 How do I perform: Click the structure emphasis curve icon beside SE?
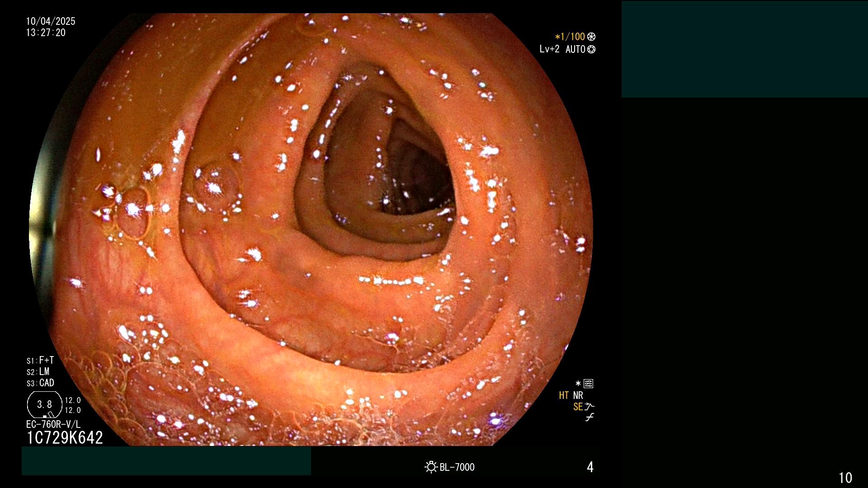coord(590,407)
